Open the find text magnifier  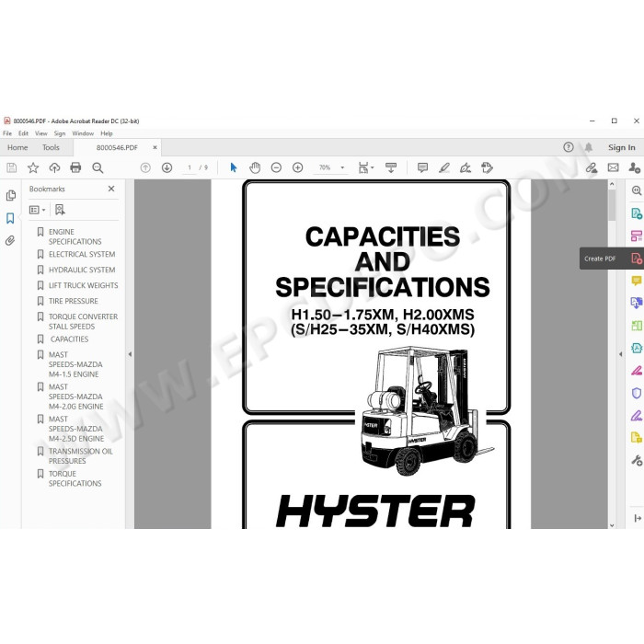[x=98, y=167]
